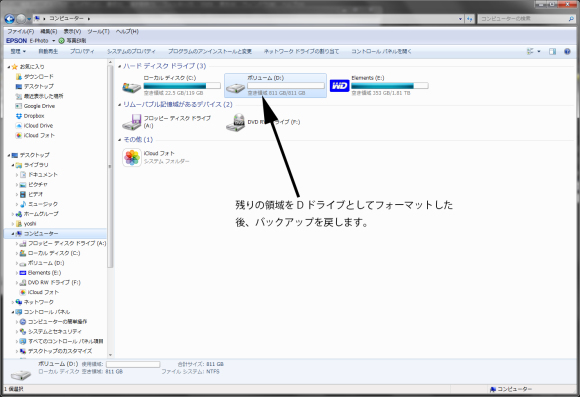580x397 pixels.
Task: Click the Volume (D:) capacity bar
Action: point(286,86)
